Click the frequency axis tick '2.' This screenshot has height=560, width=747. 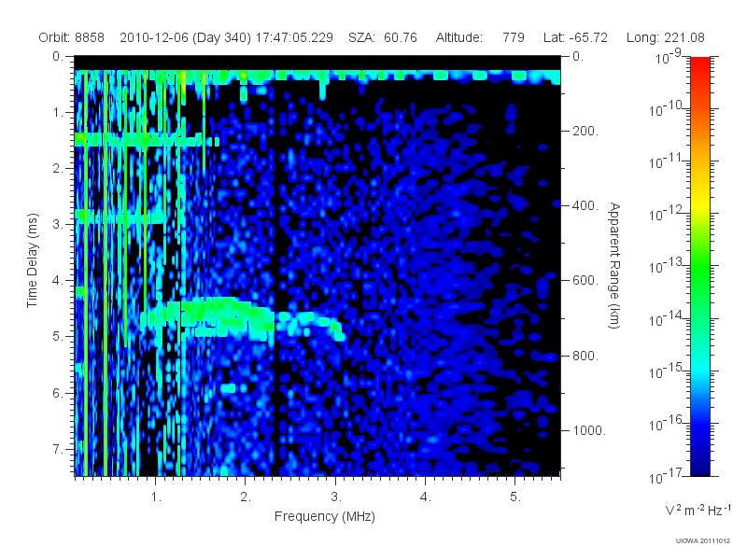coord(246,497)
